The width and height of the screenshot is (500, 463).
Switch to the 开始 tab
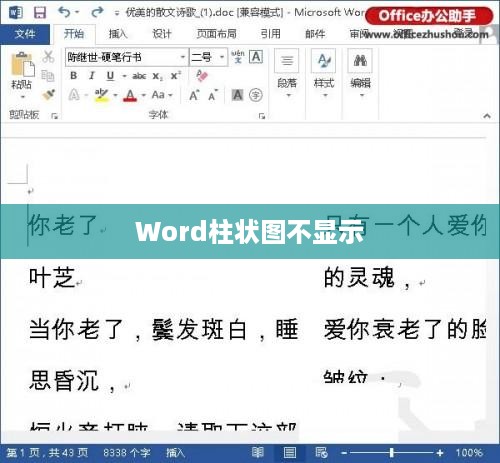74,34
